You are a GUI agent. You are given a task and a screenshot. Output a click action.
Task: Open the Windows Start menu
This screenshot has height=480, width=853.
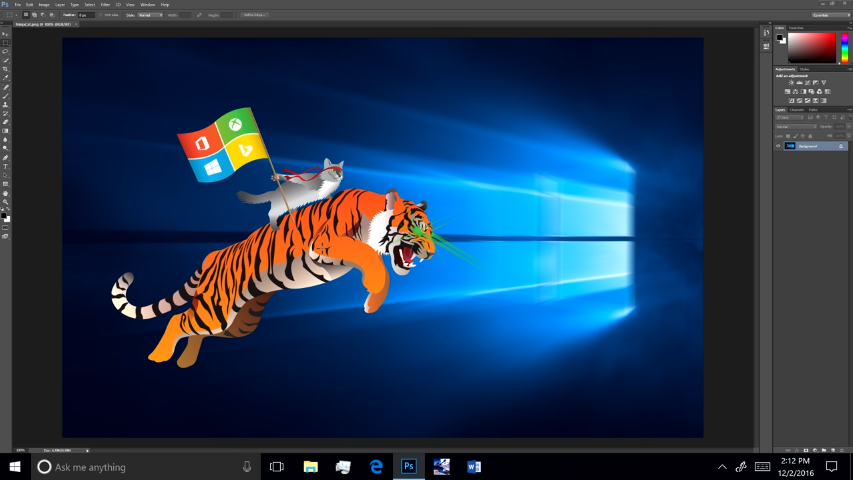[15, 467]
